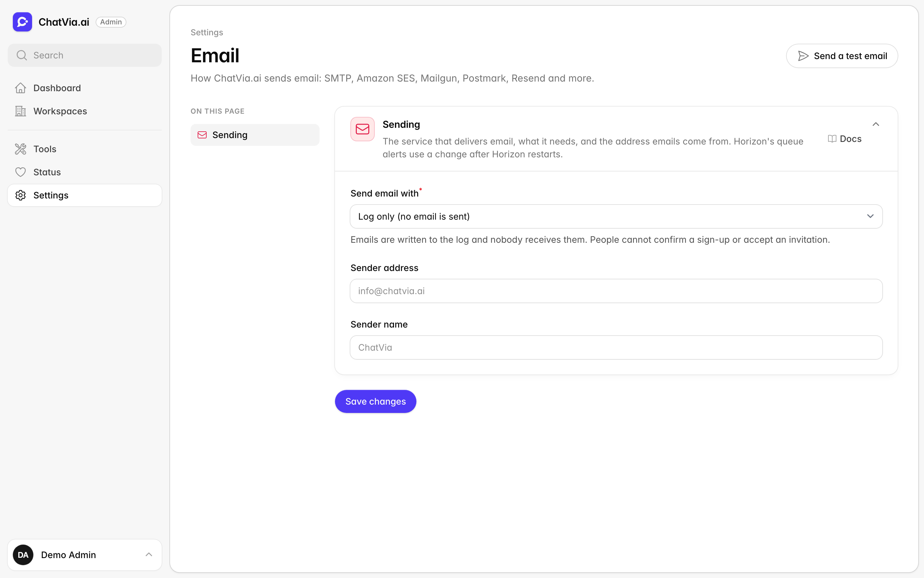Jump to the Sending section anchor
The image size is (924, 578).
point(255,135)
